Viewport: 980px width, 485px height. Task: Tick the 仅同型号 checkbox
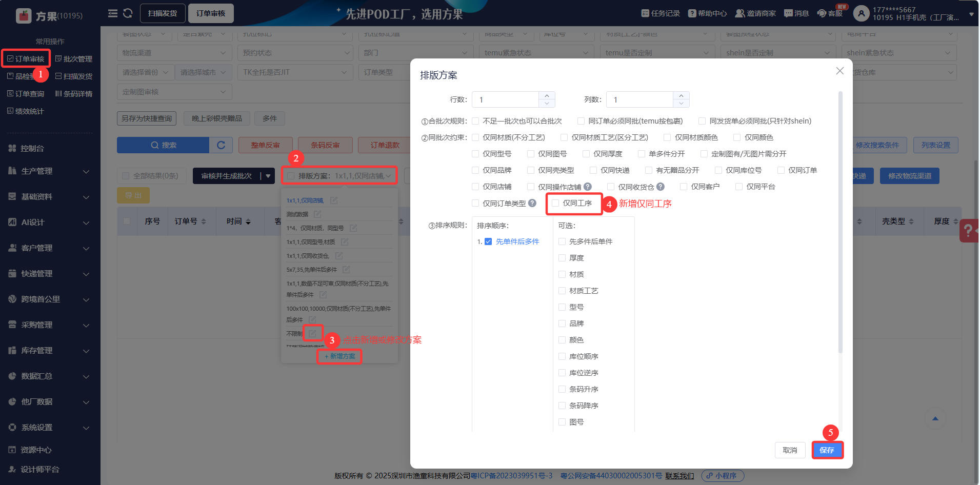[475, 154]
